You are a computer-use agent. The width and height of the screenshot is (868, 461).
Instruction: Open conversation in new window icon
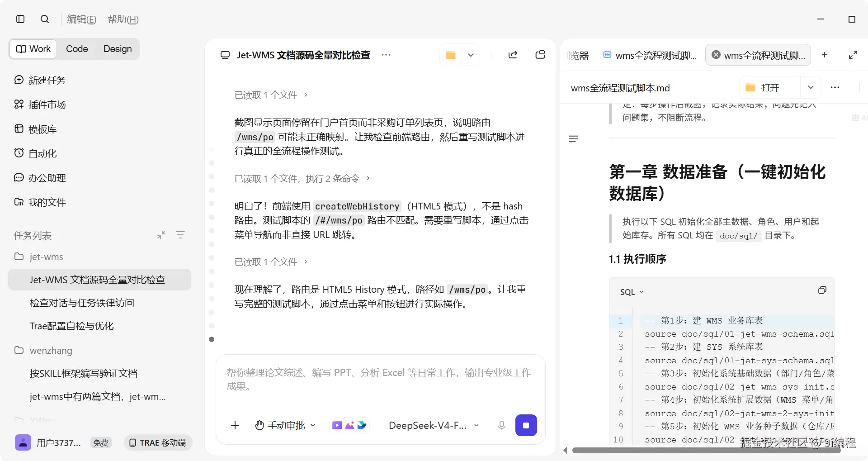[x=540, y=55]
